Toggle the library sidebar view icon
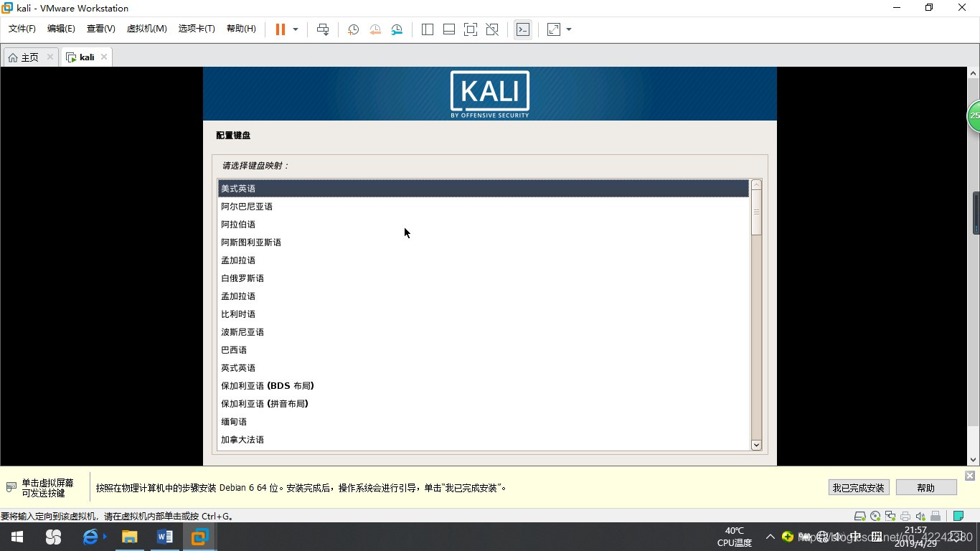Viewport: 980px width, 551px height. [x=428, y=29]
